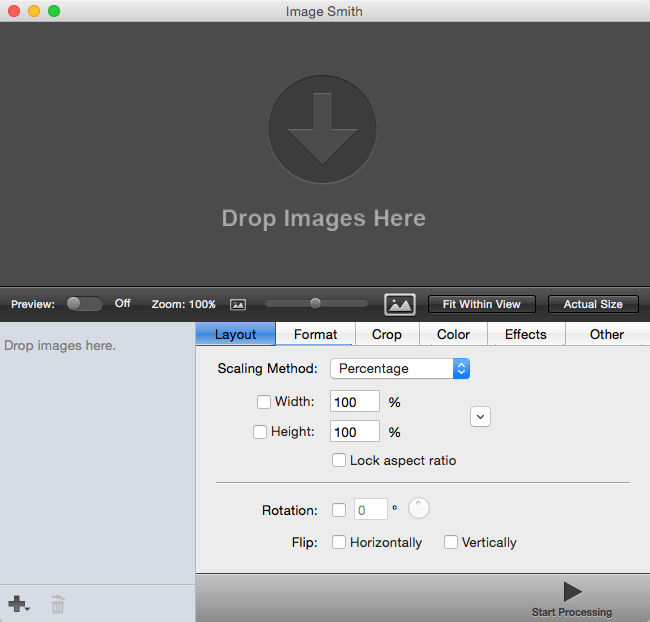Click the zoom slider handle
The image size is (650, 622).
(x=315, y=304)
